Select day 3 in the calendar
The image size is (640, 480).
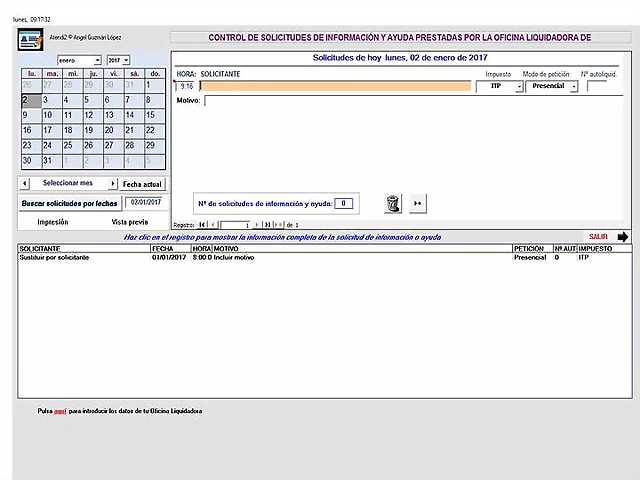pyautogui.click(x=52, y=100)
